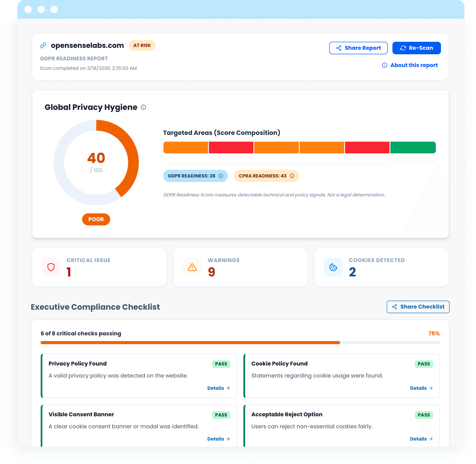Select the GDPR READINESS: 38 badge

pos(195,176)
